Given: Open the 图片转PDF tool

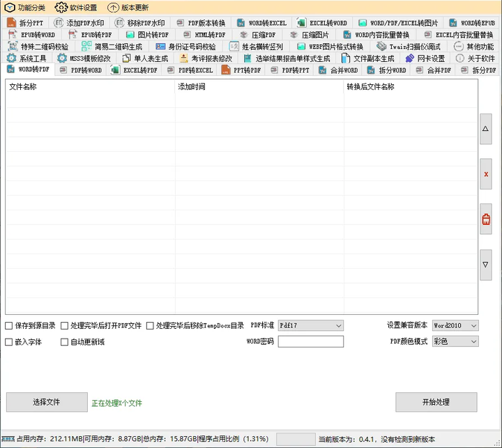Looking at the screenshot, I should 147,35.
